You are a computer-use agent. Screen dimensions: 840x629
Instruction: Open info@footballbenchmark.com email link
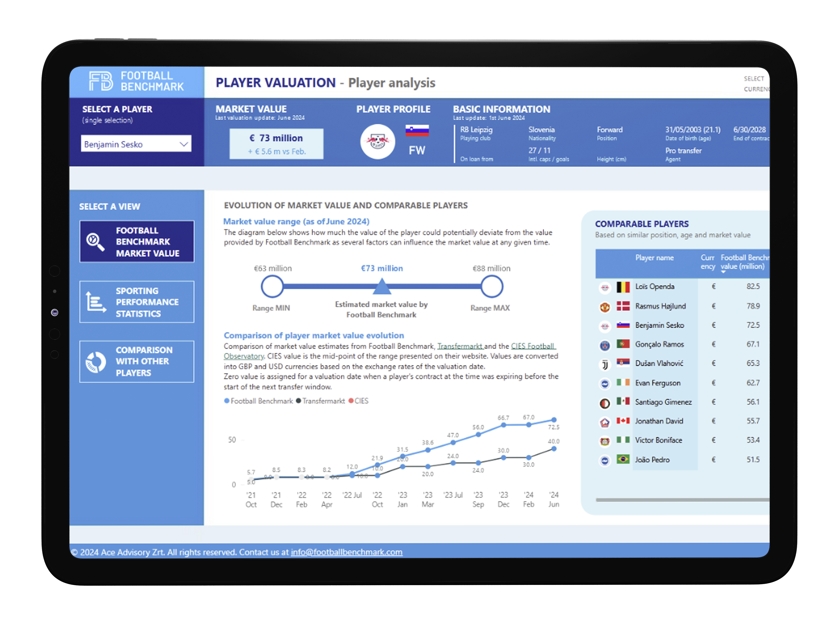click(346, 552)
